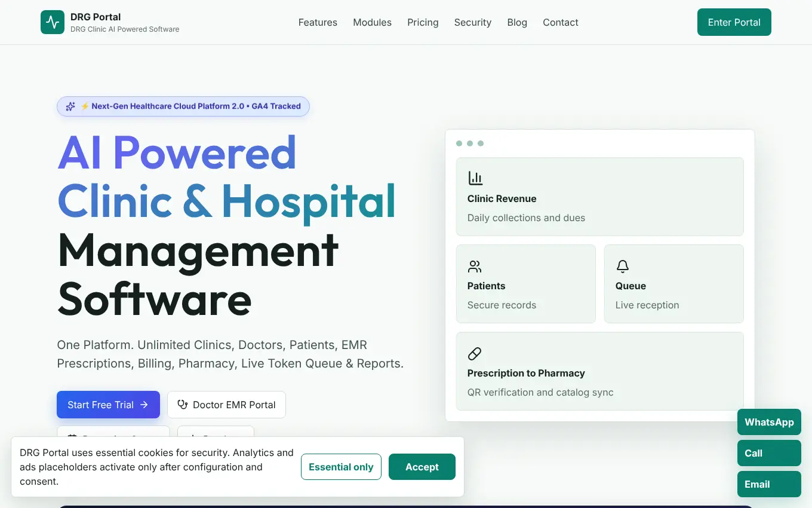Screen dimensions: 812x508
Task: Open the Modules nav item
Action: point(372,22)
